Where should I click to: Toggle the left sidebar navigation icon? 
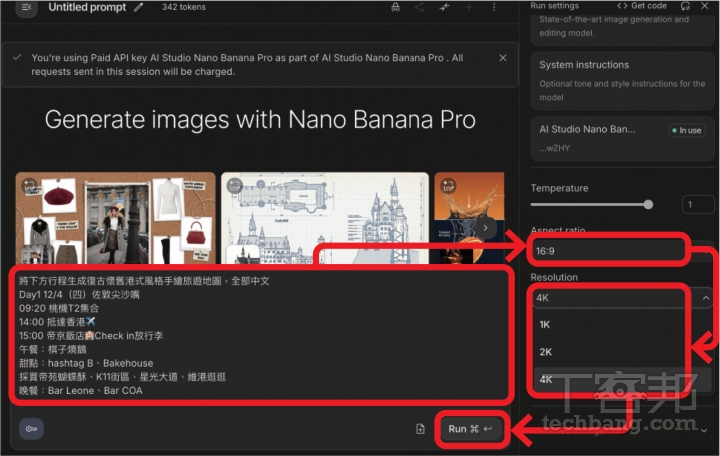pyautogui.click(x=27, y=7)
